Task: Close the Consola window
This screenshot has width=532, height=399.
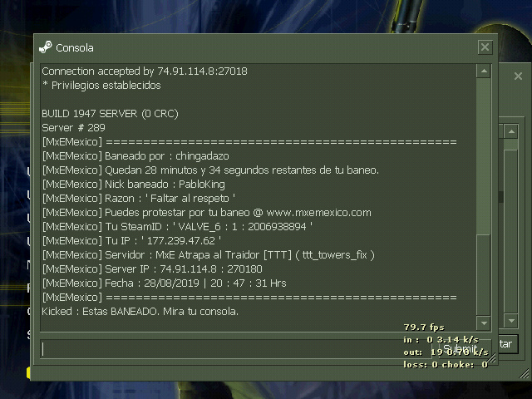Action: 485,47
